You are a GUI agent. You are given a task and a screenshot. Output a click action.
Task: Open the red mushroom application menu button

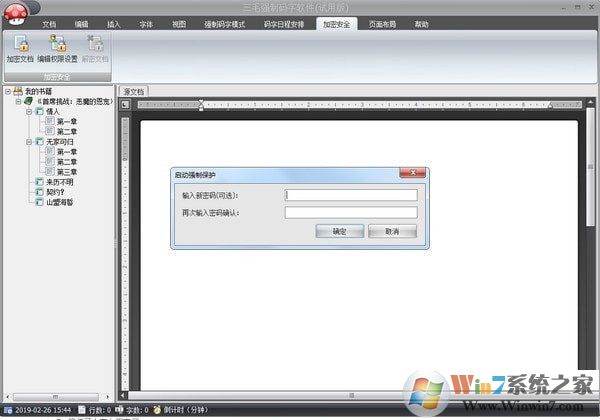16,14
